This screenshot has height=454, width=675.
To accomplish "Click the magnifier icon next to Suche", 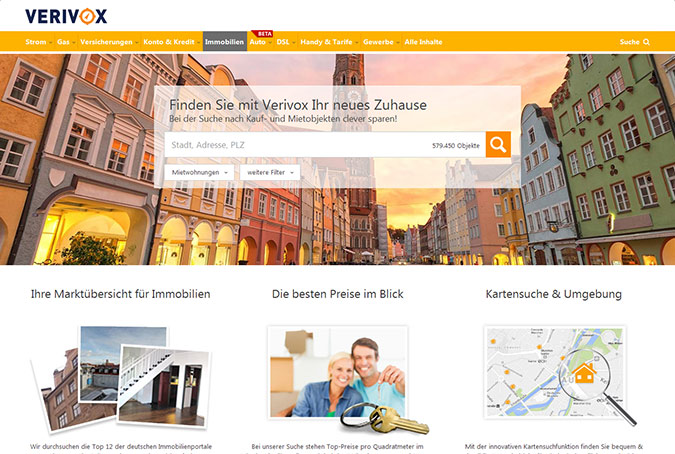I will (646, 42).
